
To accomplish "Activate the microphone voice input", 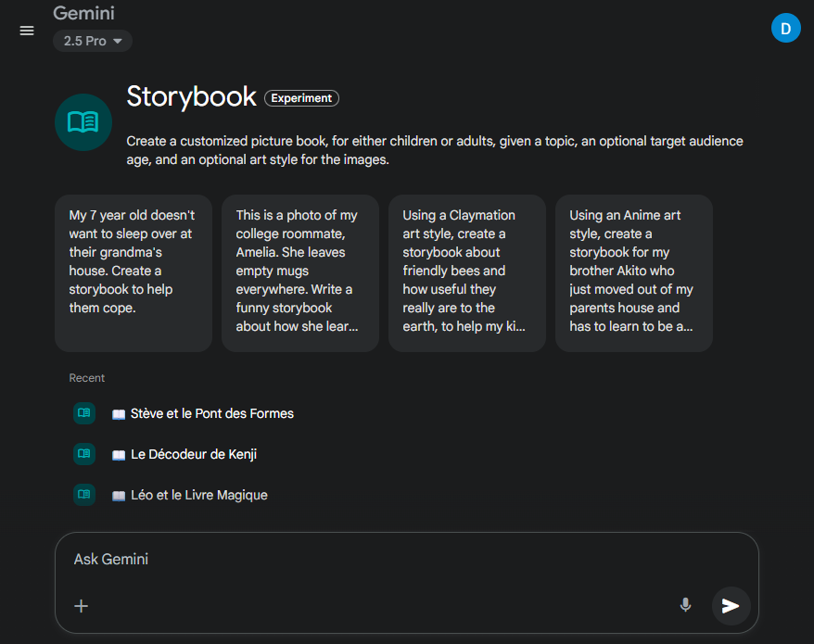I will click(x=685, y=605).
